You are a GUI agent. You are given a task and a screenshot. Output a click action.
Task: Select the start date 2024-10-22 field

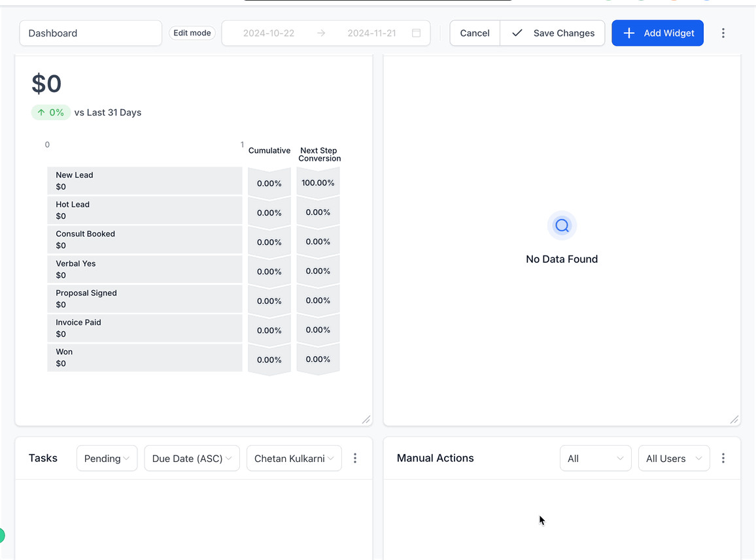coord(268,33)
